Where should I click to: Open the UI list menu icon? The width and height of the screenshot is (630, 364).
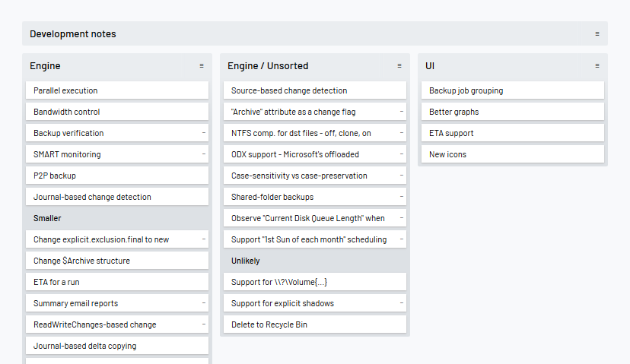click(597, 66)
